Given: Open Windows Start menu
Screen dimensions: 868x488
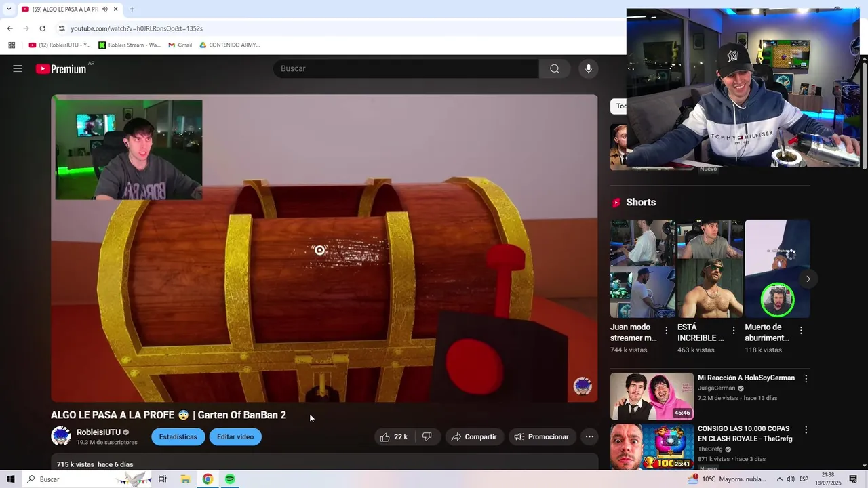Looking at the screenshot, I should (x=11, y=479).
